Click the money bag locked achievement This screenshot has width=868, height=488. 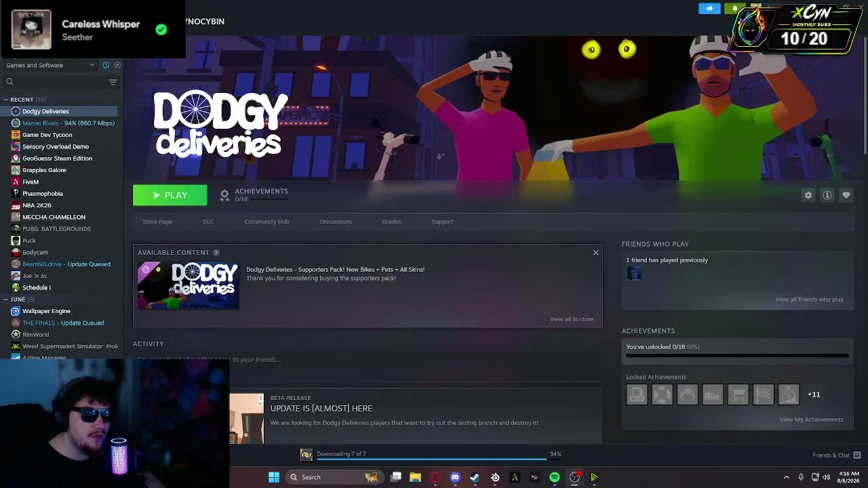coord(789,394)
